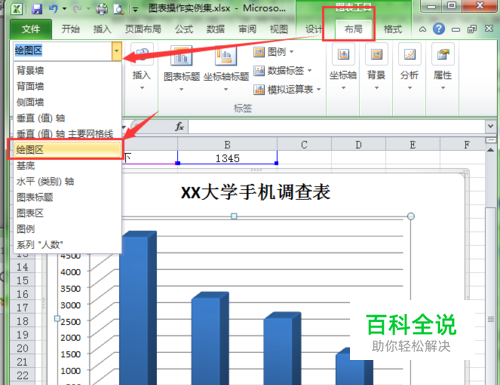
Task: Minimize the workbook window in ribbon
Action: tap(456, 30)
